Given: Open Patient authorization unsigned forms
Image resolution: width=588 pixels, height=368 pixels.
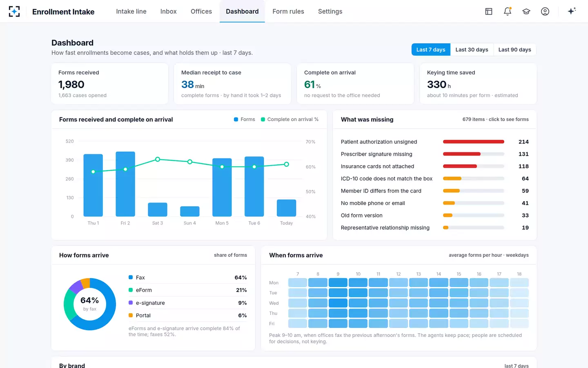Looking at the screenshot, I should pyautogui.click(x=435, y=142).
